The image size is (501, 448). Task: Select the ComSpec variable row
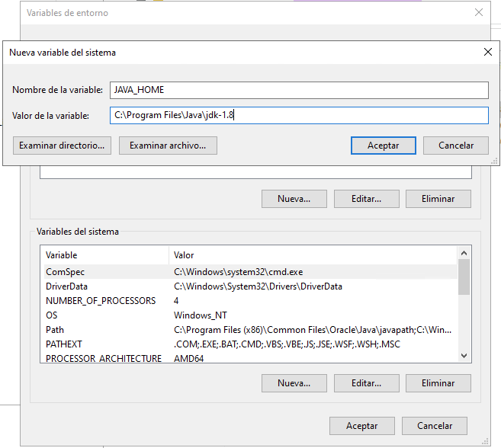249,272
